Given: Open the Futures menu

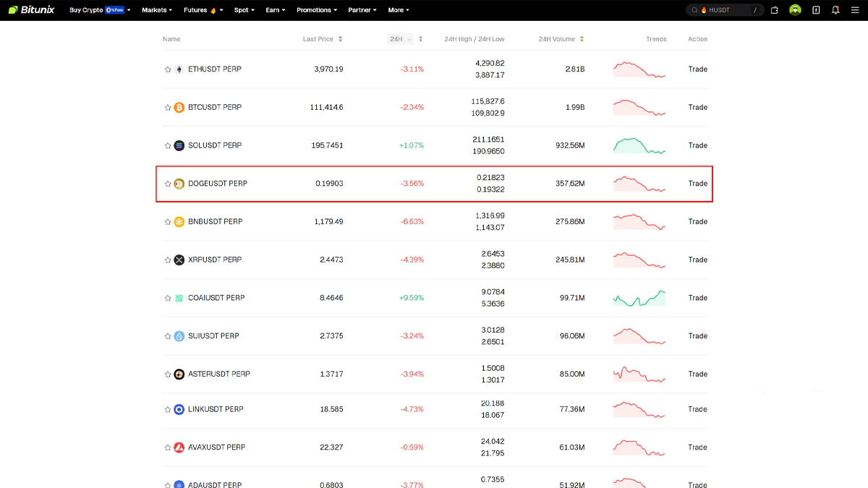Looking at the screenshot, I should (203, 10).
